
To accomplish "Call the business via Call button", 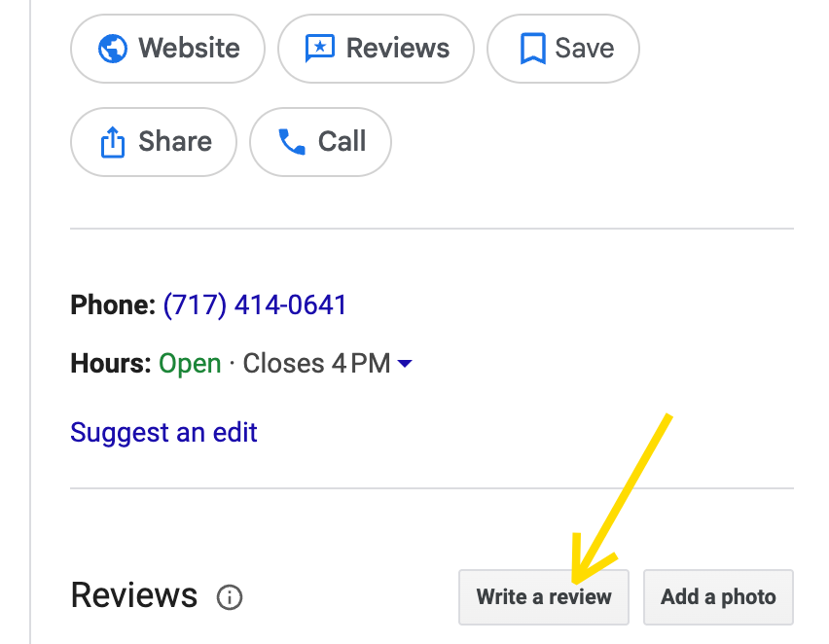I will click(320, 142).
